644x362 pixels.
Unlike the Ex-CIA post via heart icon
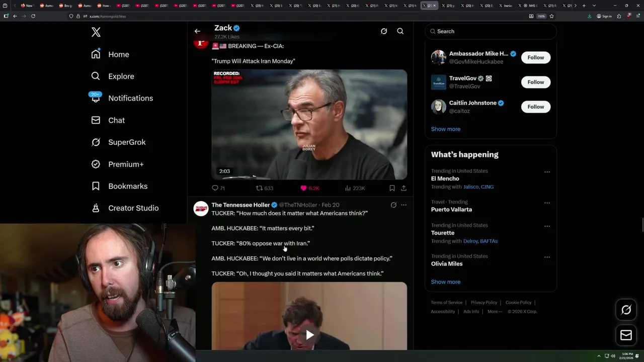[303, 188]
